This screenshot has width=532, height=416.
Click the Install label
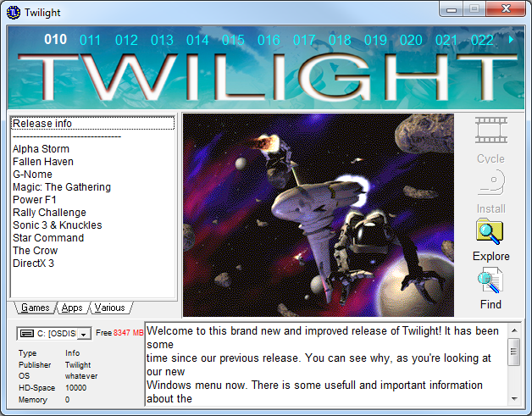tap(491, 208)
